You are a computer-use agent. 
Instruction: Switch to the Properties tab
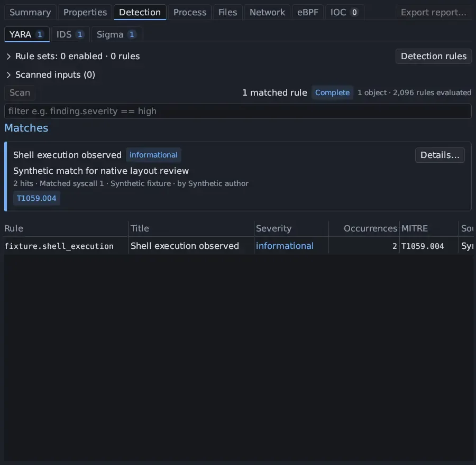pyautogui.click(x=85, y=13)
